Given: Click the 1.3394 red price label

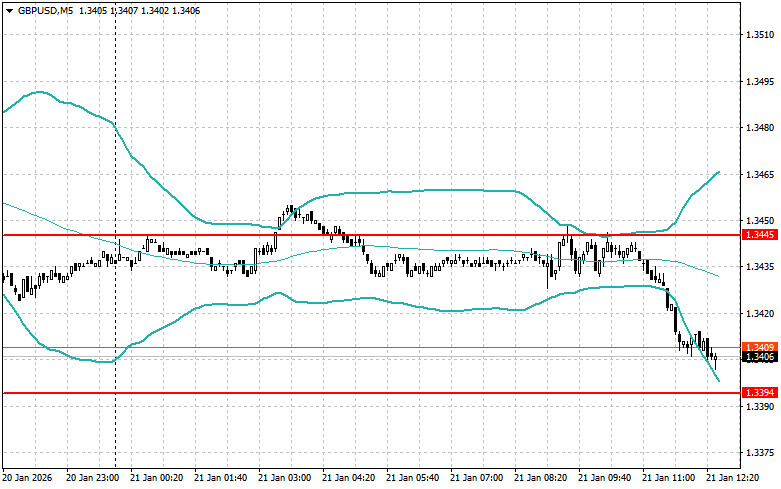Looking at the screenshot, I should [x=759, y=393].
